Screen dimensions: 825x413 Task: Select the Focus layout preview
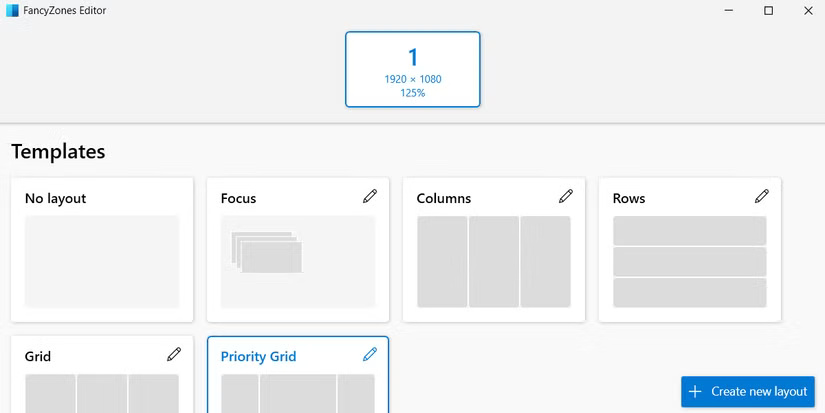tap(298, 261)
